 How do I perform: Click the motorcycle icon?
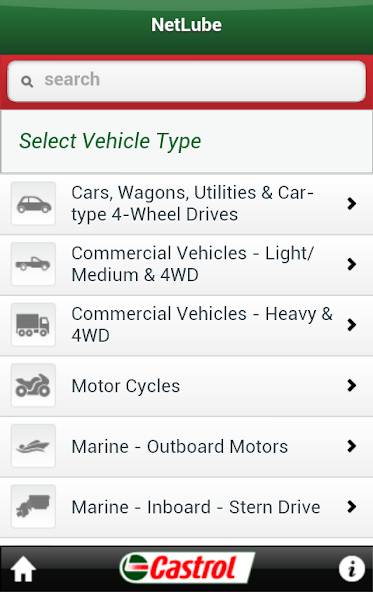tap(34, 385)
